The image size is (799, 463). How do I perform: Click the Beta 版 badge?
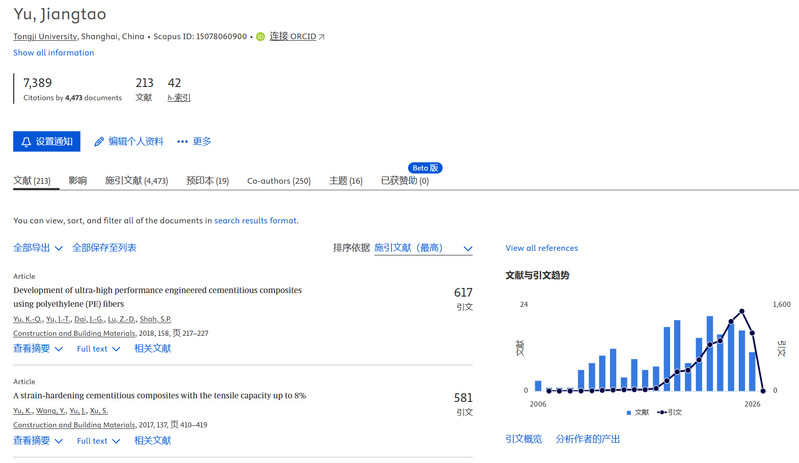[425, 168]
